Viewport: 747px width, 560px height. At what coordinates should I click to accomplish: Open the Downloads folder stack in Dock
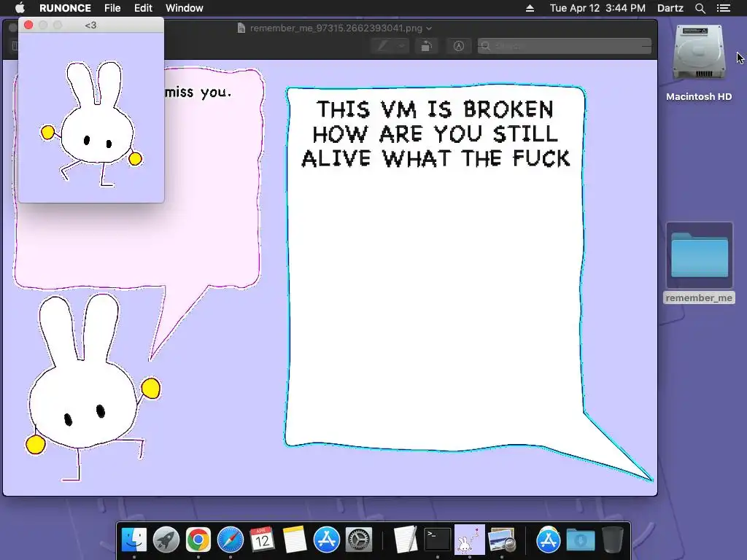pyautogui.click(x=580, y=540)
